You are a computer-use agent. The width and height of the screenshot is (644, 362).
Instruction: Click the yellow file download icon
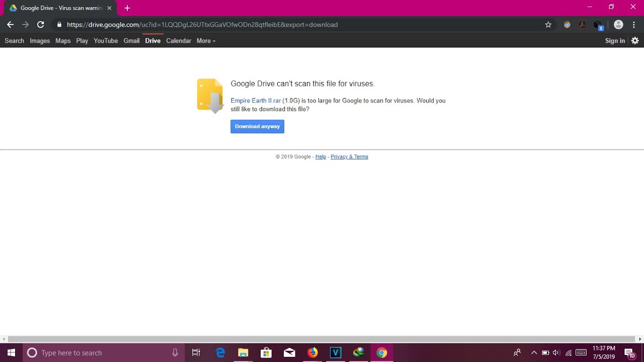pyautogui.click(x=210, y=96)
